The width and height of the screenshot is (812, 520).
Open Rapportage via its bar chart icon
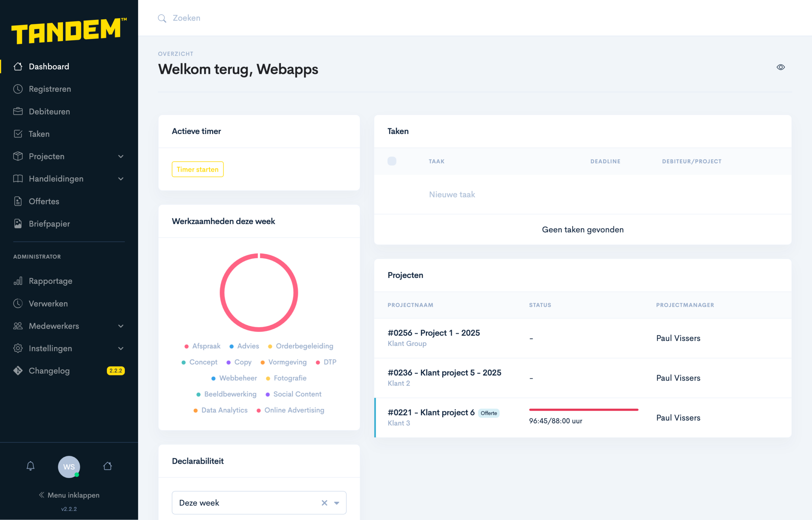[x=18, y=281]
